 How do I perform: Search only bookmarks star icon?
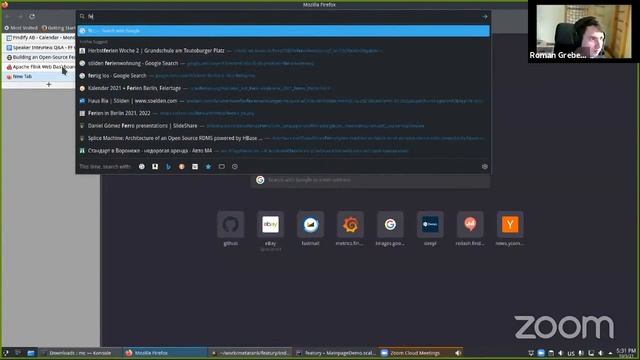pyautogui.click(x=208, y=167)
